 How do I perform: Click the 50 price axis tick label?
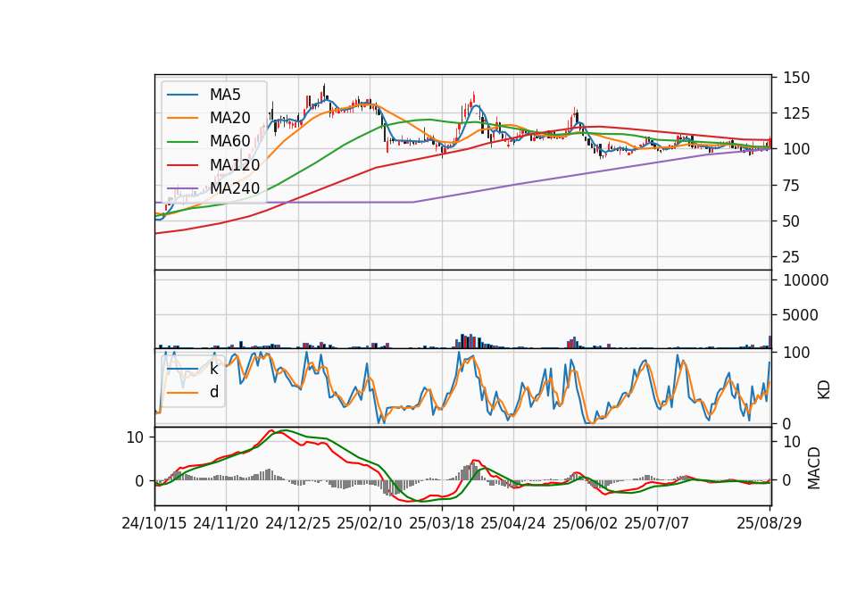pos(792,221)
